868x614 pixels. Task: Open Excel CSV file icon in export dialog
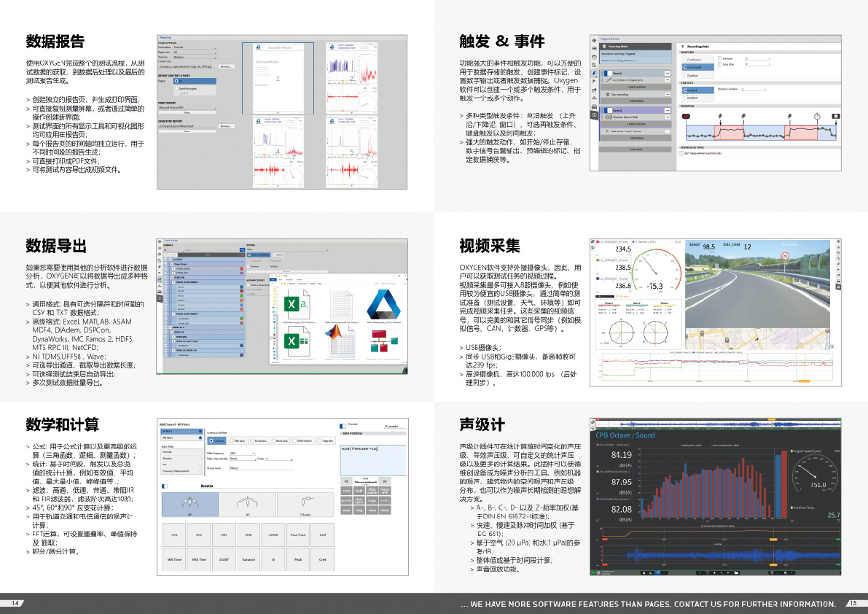tap(296, 305)
